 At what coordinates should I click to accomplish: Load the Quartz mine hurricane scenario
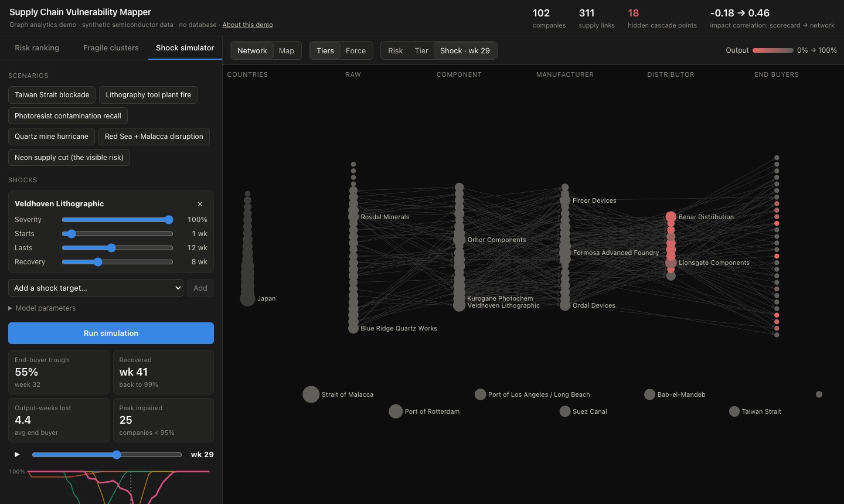pyautogui.click(x=52, y=137)
